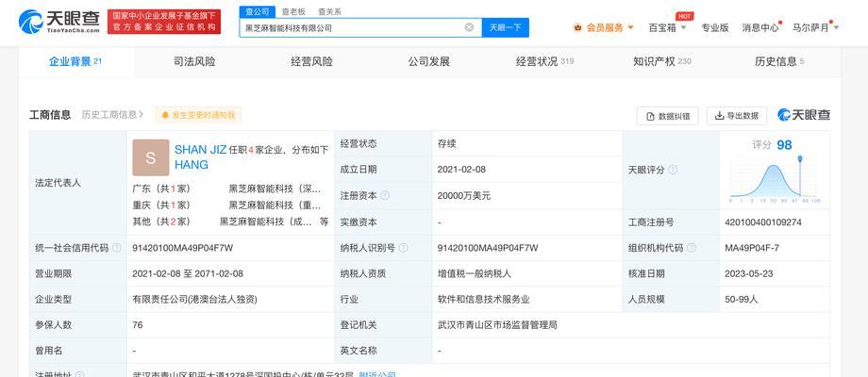Click 发生变更时通知我 notification button
868x377 pixels.
click(198, 115)
